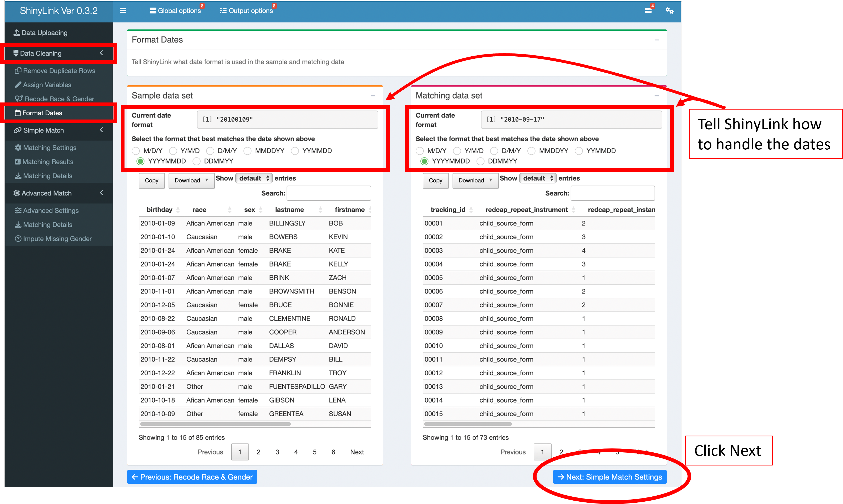Open Global options menu

click(176, 10)
